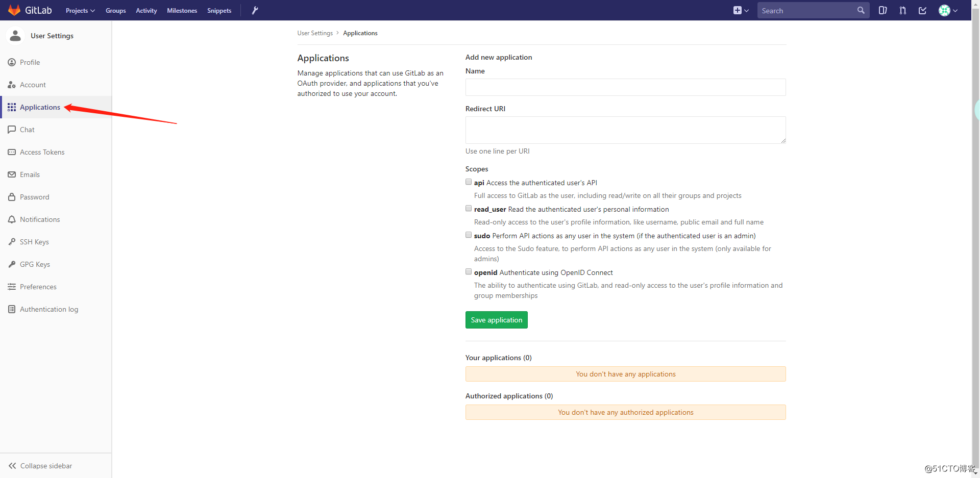This screenshot has width=980, height=478.
Task: Open the admin area wrench icon
Action: (255, 10)
